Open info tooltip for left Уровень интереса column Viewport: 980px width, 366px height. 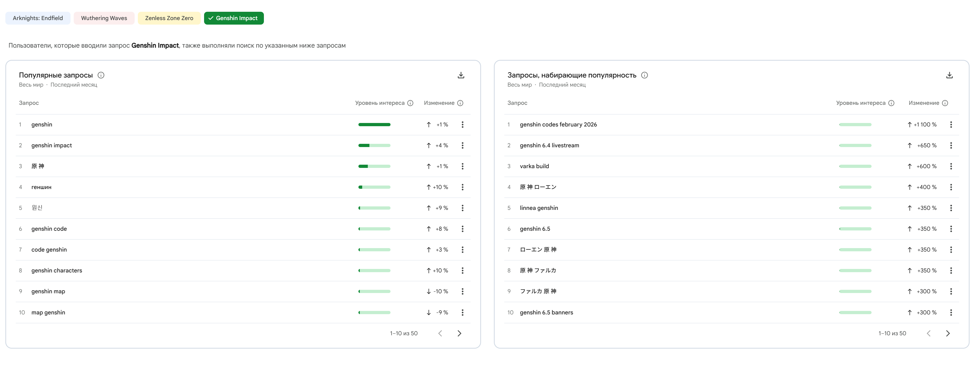click(x=410, y=103)
